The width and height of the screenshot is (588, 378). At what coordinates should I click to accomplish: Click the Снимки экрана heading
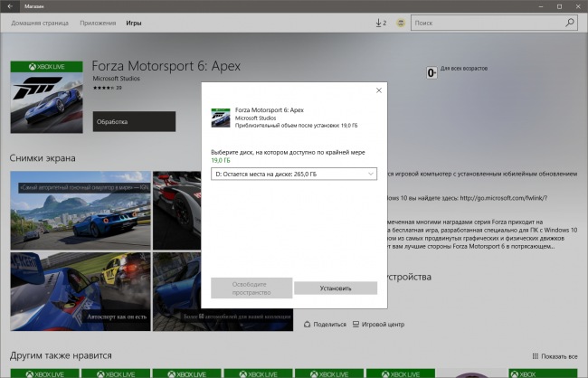click(x=43, y=158)
